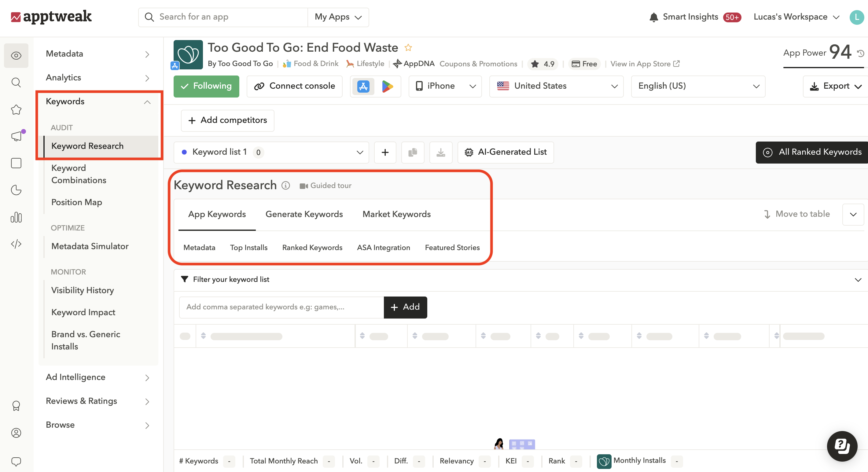Click the download keyword list icon
Viewport: 868px width, 472px height.
[441, 152]
